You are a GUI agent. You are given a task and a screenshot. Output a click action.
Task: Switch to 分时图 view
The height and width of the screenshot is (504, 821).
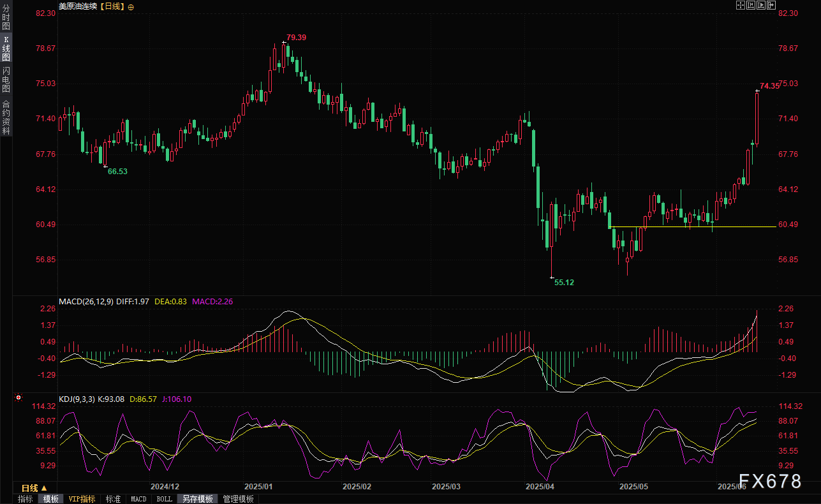[x=6, y=18]
